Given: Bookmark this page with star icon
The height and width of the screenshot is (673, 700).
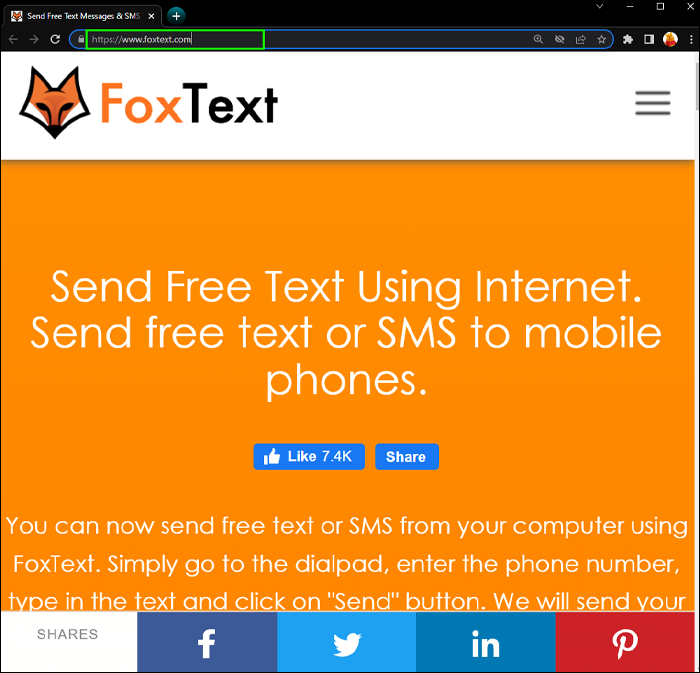Looking at the screenshot, I should tap(601, 39).
